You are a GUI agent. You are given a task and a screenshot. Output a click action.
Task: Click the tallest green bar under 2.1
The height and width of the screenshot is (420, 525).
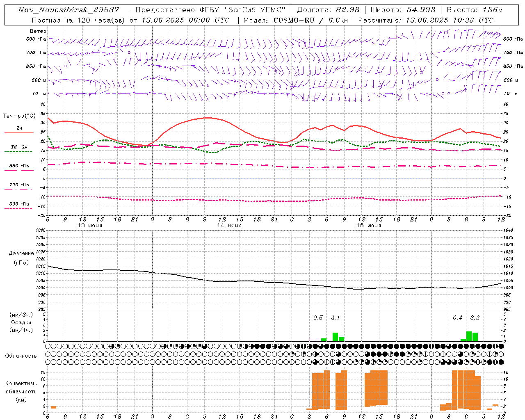click(335, 337)
